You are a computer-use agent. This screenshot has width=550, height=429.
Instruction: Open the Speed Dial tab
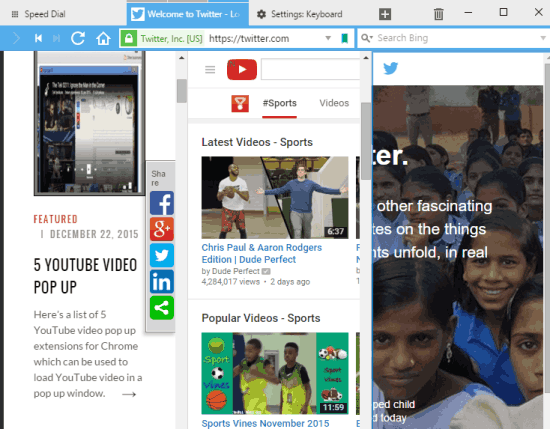(45, 14)
